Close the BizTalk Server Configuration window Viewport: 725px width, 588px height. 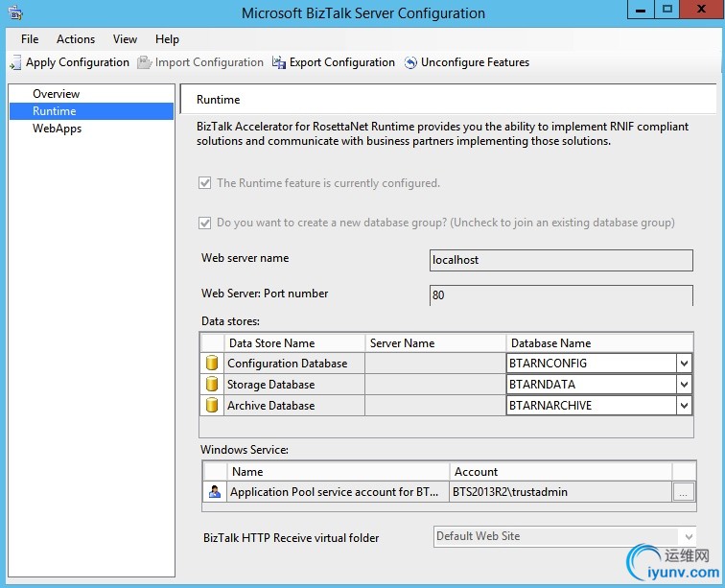pyautogui.click(x=701, y=10)
